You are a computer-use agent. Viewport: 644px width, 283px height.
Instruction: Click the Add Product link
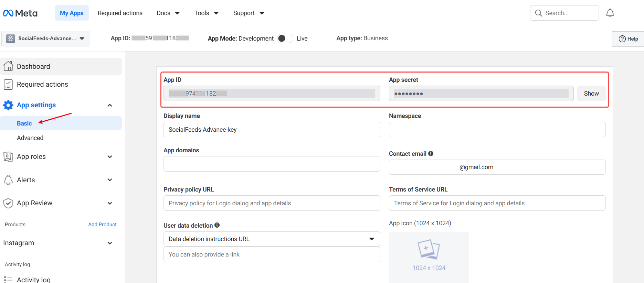click(102, 225)
